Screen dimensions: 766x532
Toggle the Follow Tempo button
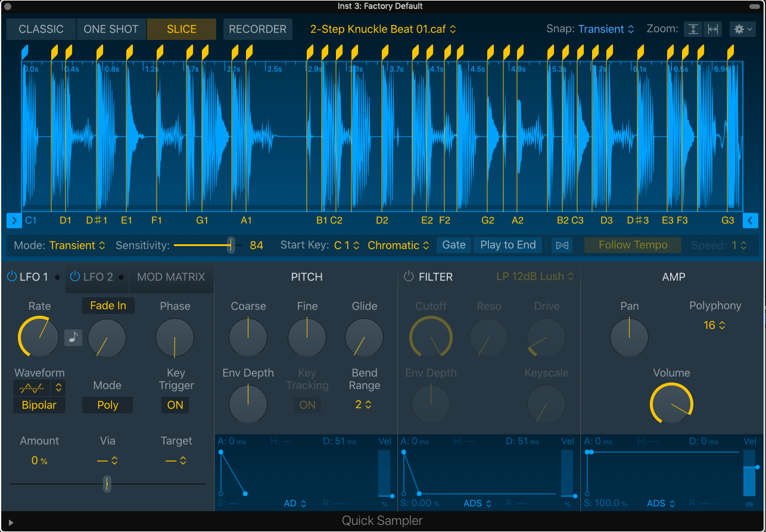(x=633, y=245)
